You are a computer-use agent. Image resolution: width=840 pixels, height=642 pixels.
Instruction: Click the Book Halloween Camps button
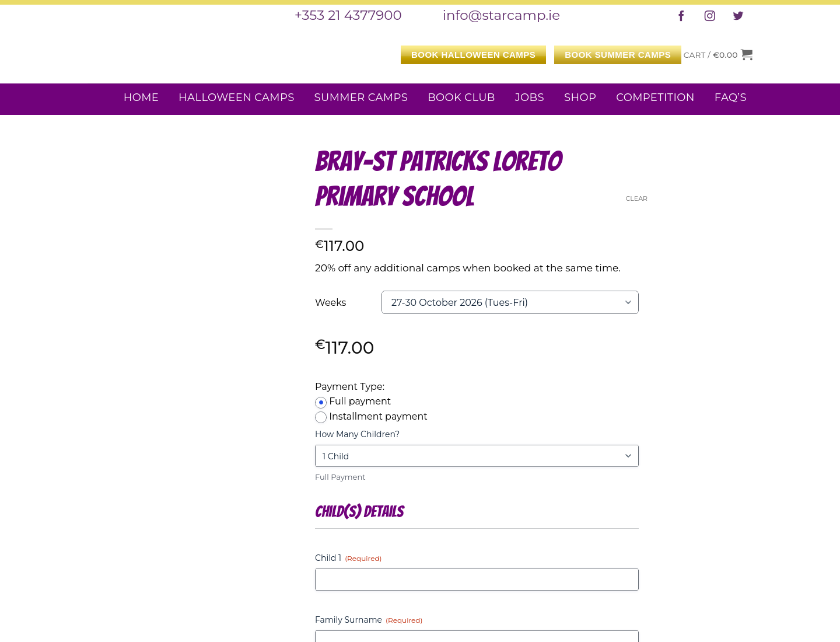[x=473, y=55]
